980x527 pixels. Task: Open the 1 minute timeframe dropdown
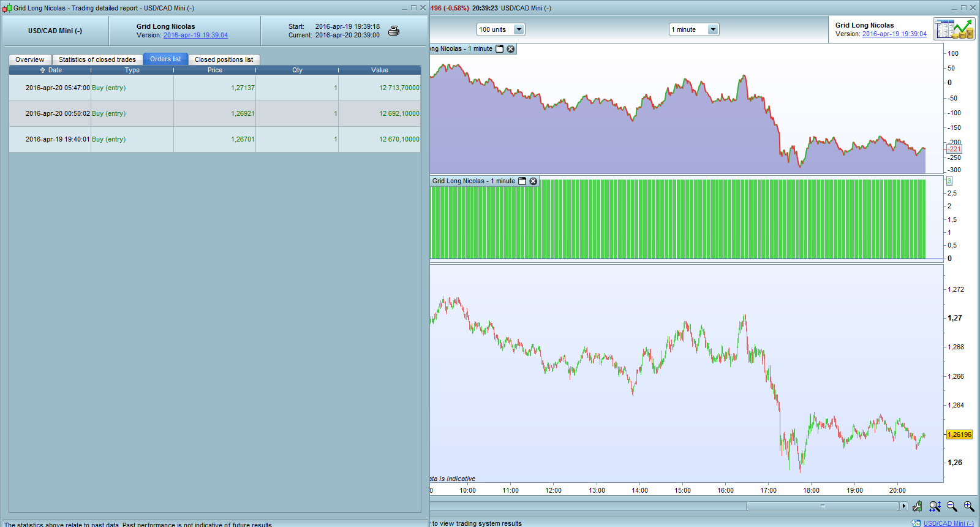point(712,29)
